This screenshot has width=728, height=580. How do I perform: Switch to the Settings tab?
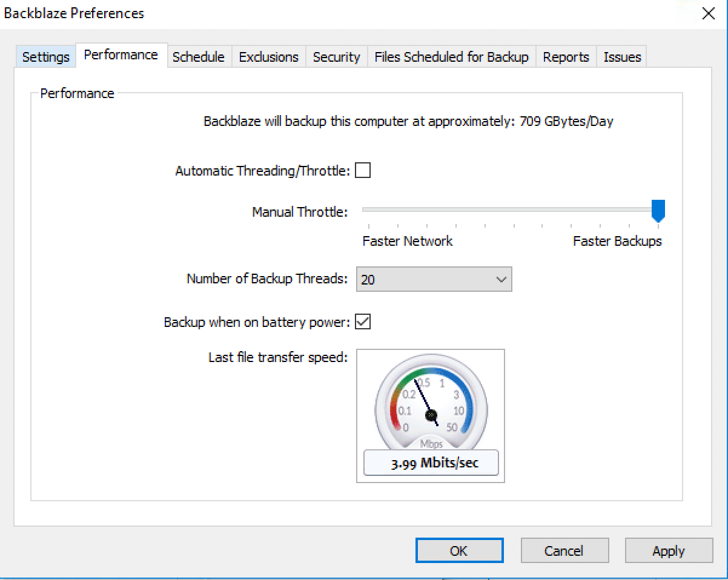click(x=45, y=57)
